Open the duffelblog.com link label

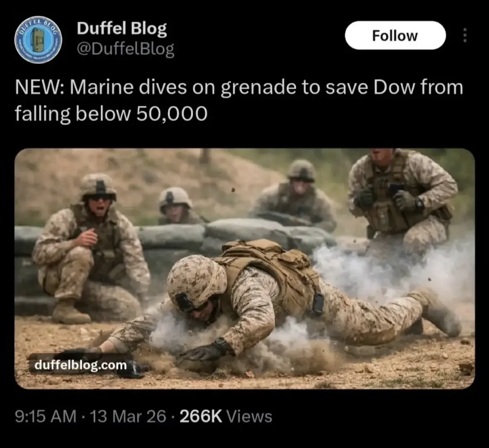[x=80, y=365]
